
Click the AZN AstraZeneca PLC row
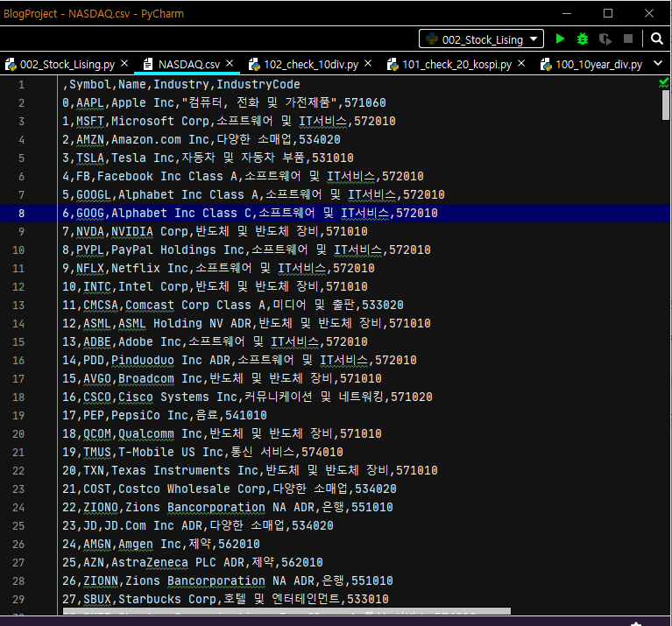point(193,563)
